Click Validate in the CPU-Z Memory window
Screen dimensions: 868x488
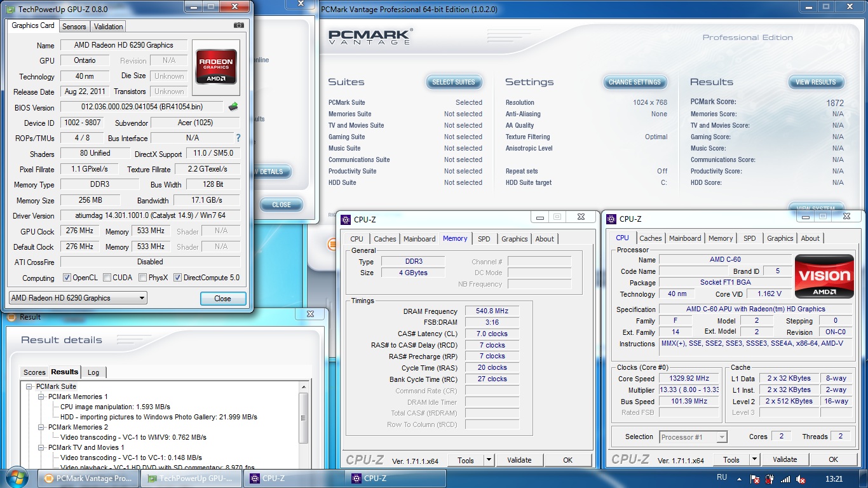519,460
